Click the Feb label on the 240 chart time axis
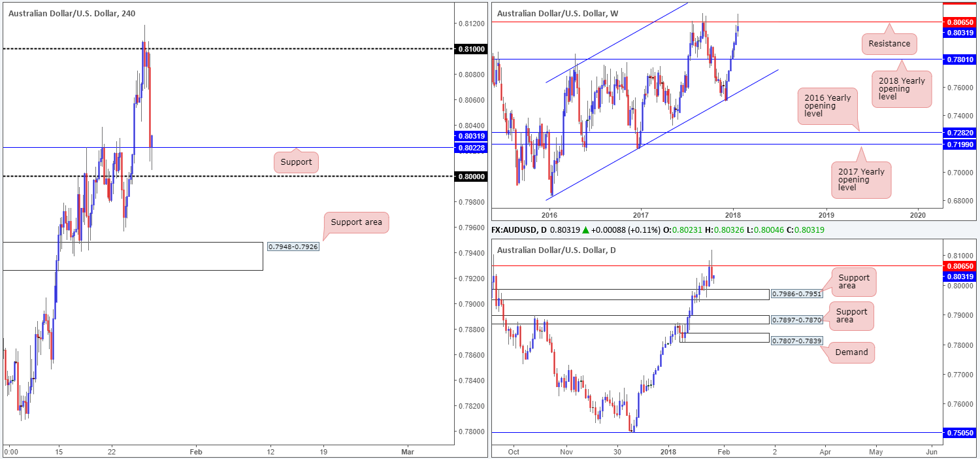Image resolution: width=980 pixels, height=459 pixels. tap(195, 452)
